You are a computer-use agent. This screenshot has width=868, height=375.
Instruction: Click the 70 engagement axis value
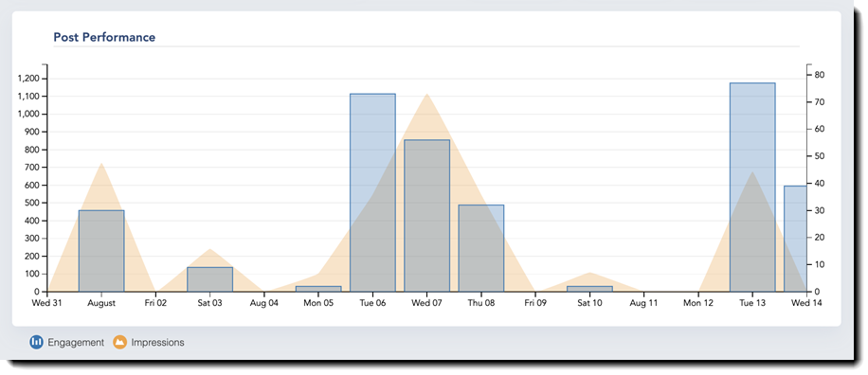click(820, 101)
